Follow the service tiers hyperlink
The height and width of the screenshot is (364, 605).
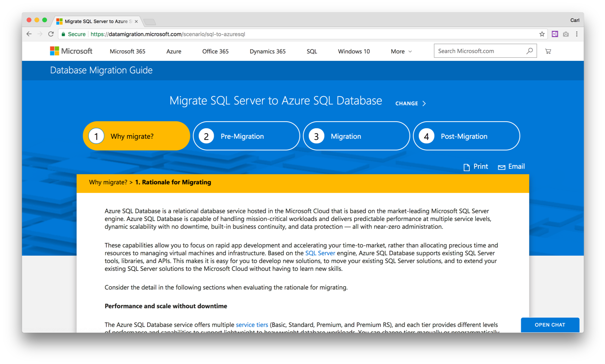tap(252, 325)
